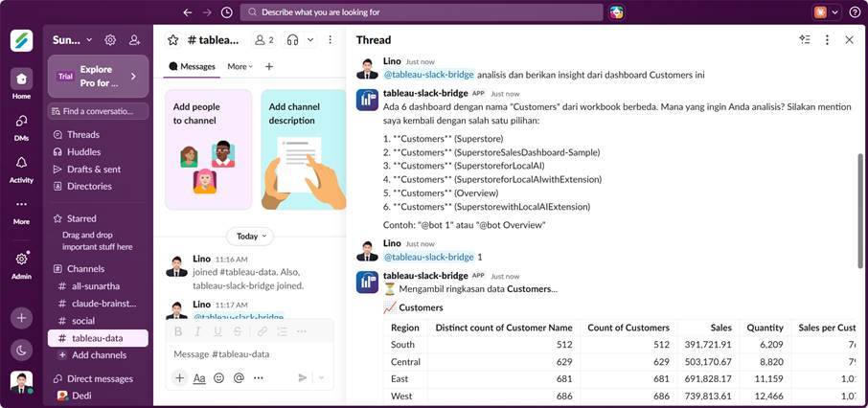Open the emoji picker in the composer
The image size is (868, 408).
219,378
